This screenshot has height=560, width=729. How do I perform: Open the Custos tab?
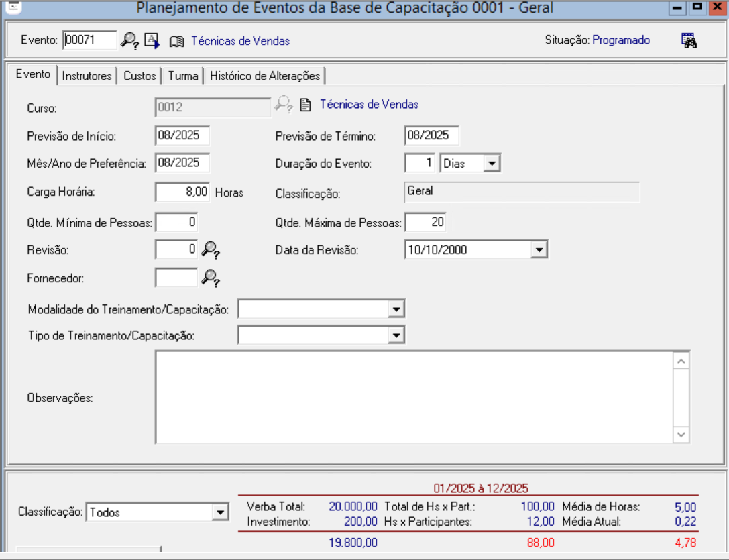[139, 76]
